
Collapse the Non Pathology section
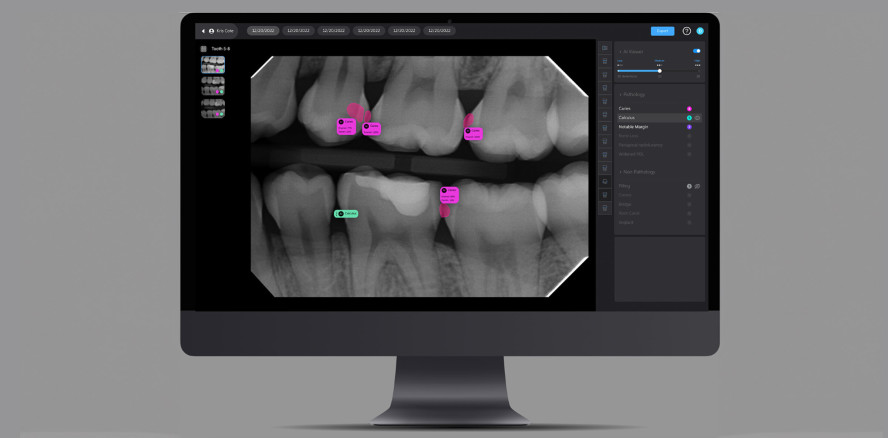[619, 173]
